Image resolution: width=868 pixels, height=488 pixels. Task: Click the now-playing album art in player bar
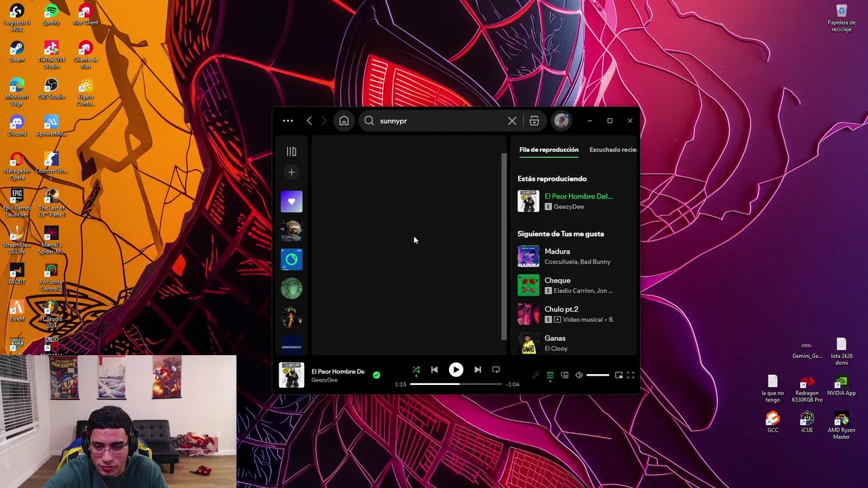[292, 375]
